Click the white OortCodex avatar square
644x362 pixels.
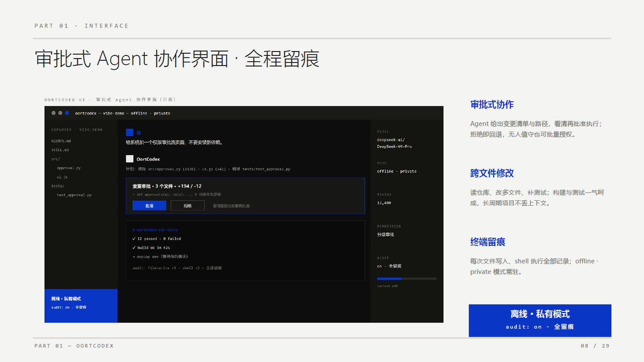pos(129,159)
